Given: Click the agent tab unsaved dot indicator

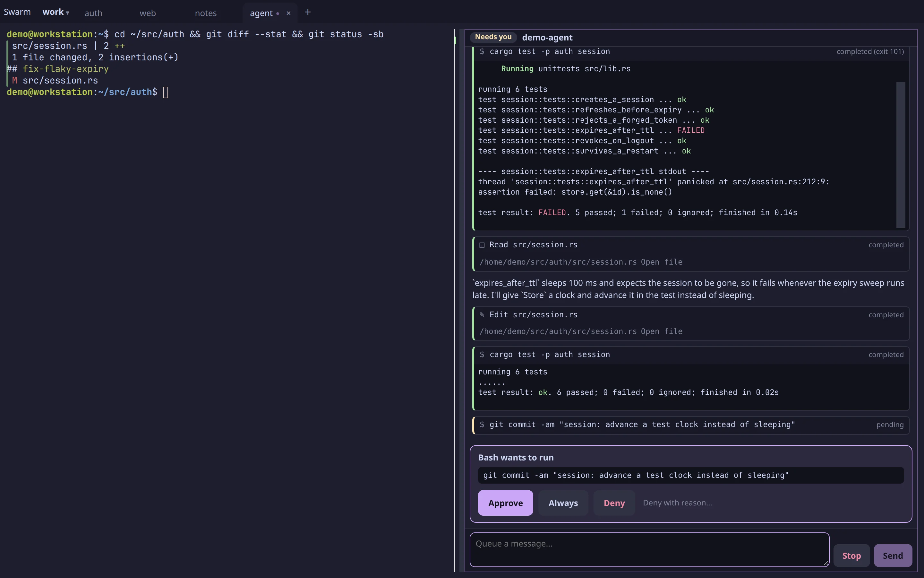Looking at the screenshot, I should (278, 13).
